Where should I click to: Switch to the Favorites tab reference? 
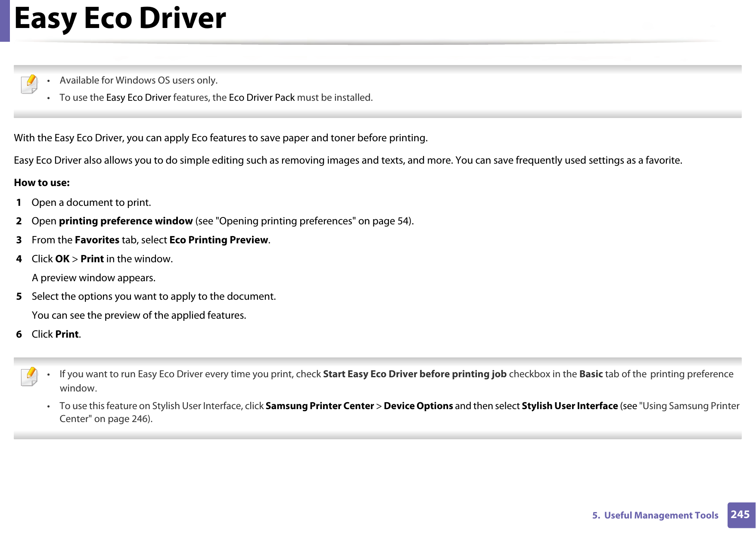[97, 240]
